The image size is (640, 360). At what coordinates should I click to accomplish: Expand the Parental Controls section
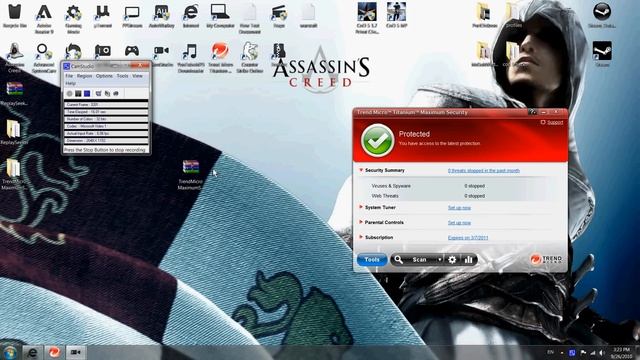(361, 222)
